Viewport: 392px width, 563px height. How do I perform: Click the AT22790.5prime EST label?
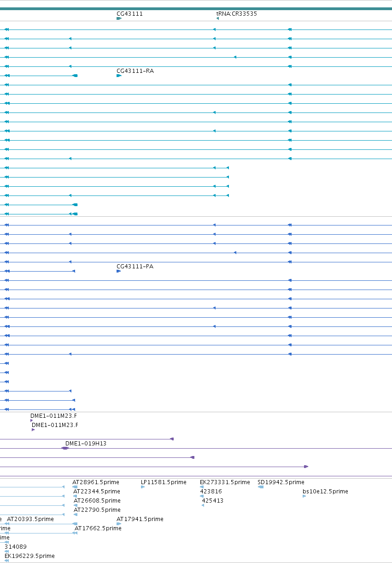(97, 510)
